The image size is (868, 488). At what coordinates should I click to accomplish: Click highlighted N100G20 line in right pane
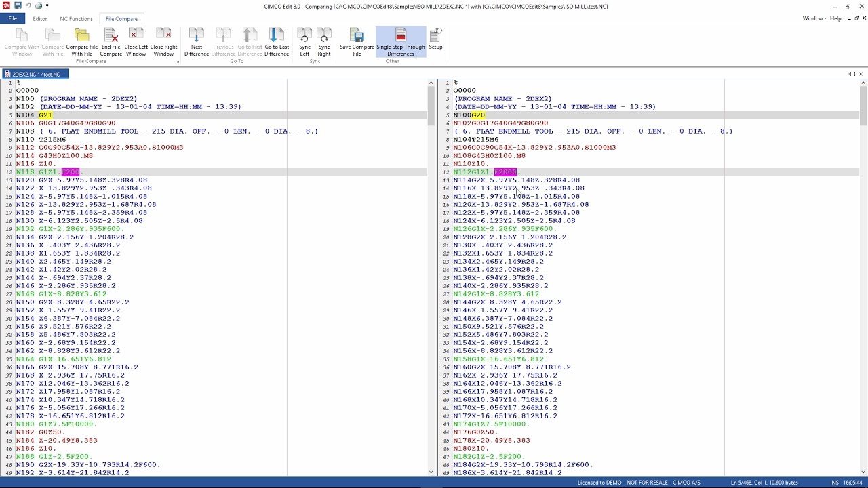(x=469, y=115)
